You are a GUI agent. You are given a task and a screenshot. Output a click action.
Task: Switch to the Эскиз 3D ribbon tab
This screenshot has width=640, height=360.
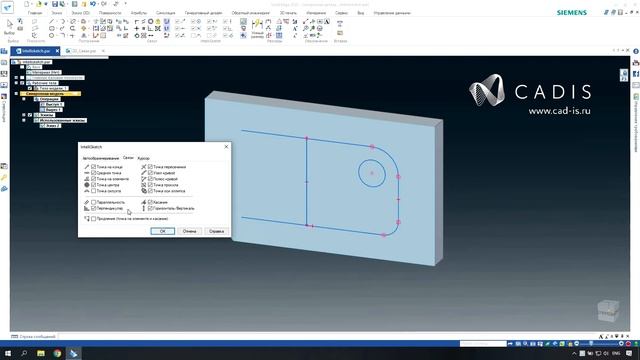point(80,13)
